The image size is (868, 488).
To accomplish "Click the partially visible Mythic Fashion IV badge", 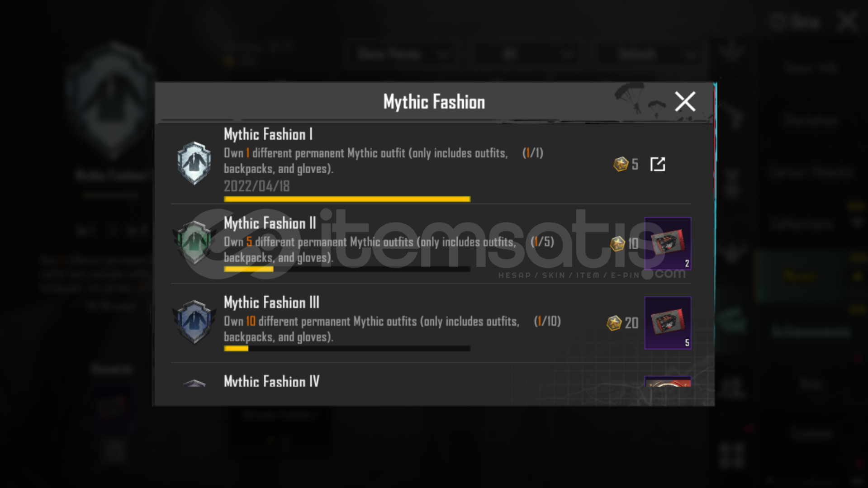I will pos(194,383).
